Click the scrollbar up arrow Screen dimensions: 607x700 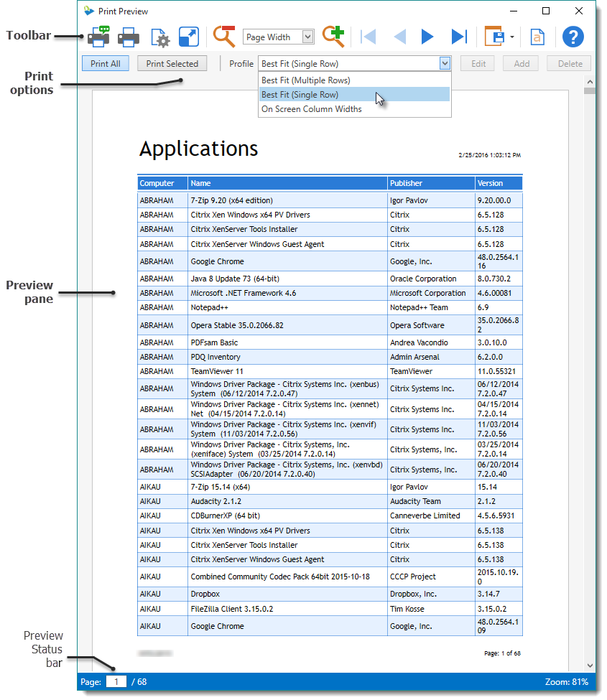point(590,82)
